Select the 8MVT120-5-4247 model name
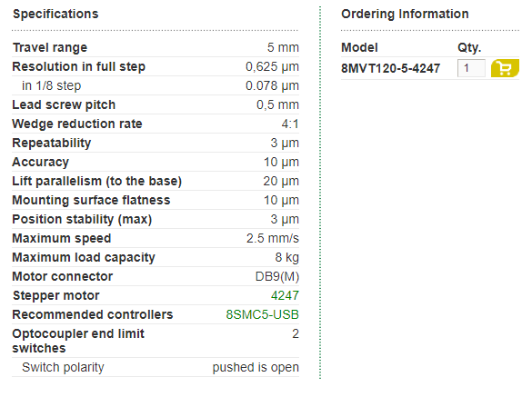 click(x=390, y=68)
